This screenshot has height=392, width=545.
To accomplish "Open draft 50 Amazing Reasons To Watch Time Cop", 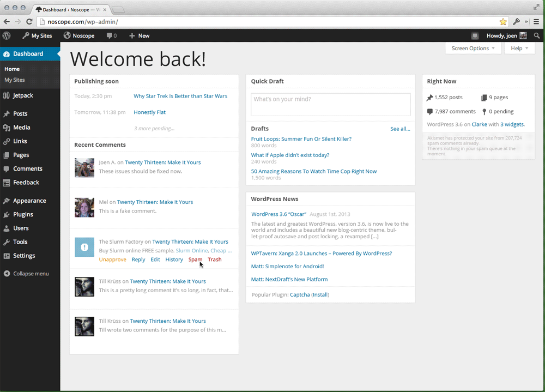I will (314, 171).
